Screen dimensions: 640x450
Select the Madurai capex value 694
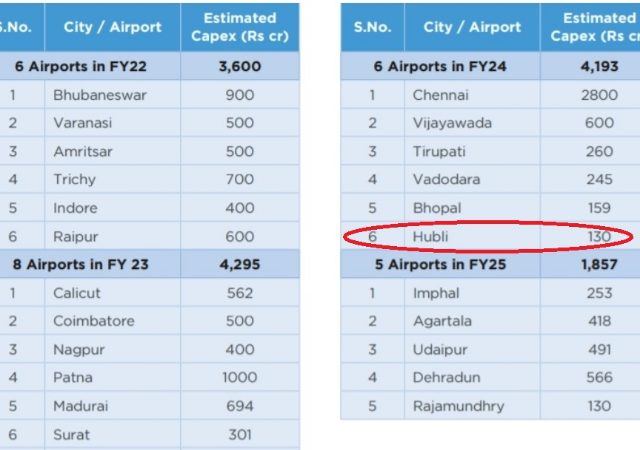point(240,406)
